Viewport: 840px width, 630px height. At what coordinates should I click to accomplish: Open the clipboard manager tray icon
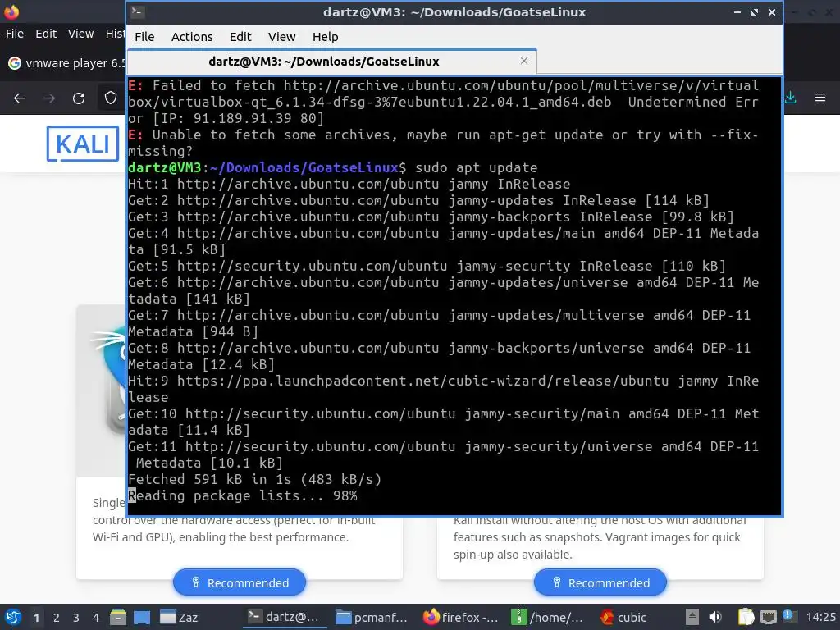[746, 617]
